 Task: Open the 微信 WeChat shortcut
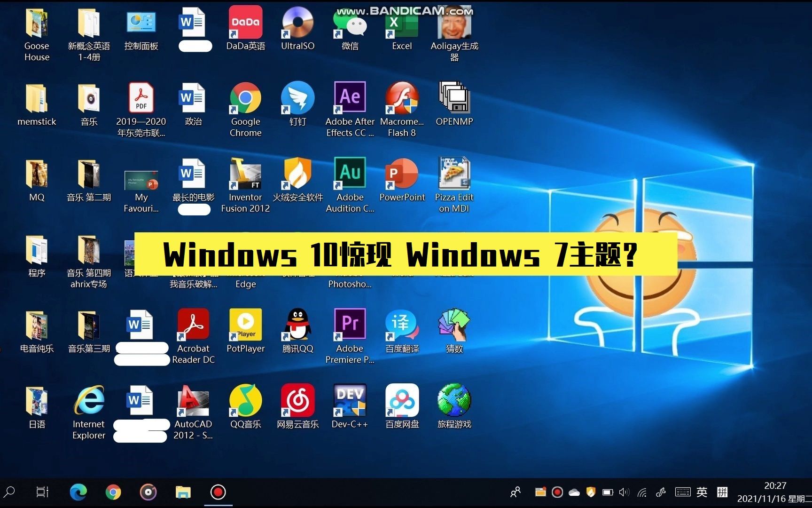click(x=350, y=29)
